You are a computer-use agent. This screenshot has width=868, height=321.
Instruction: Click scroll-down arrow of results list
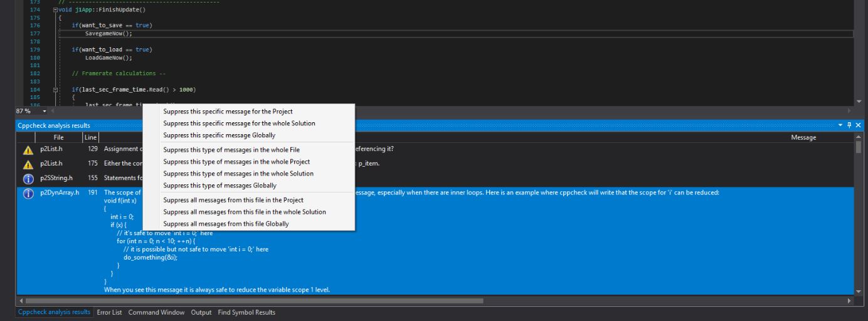pyautogui.click(x=859, y=292)
